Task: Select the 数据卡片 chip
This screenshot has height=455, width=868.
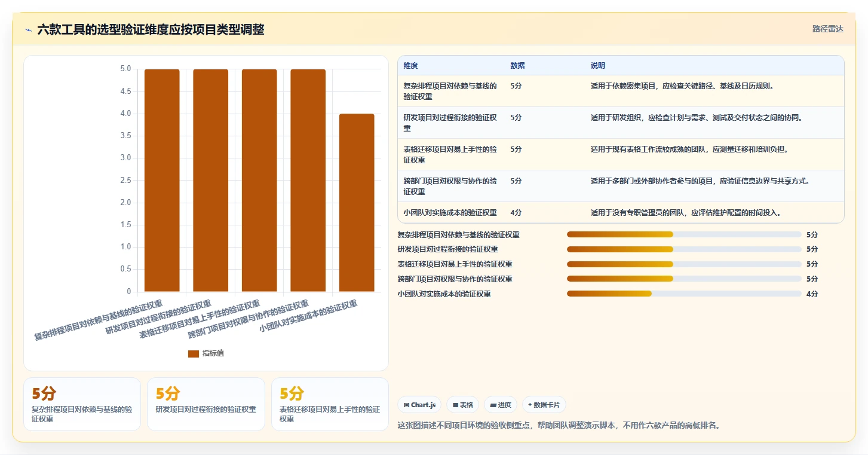Action: point(544,405)
